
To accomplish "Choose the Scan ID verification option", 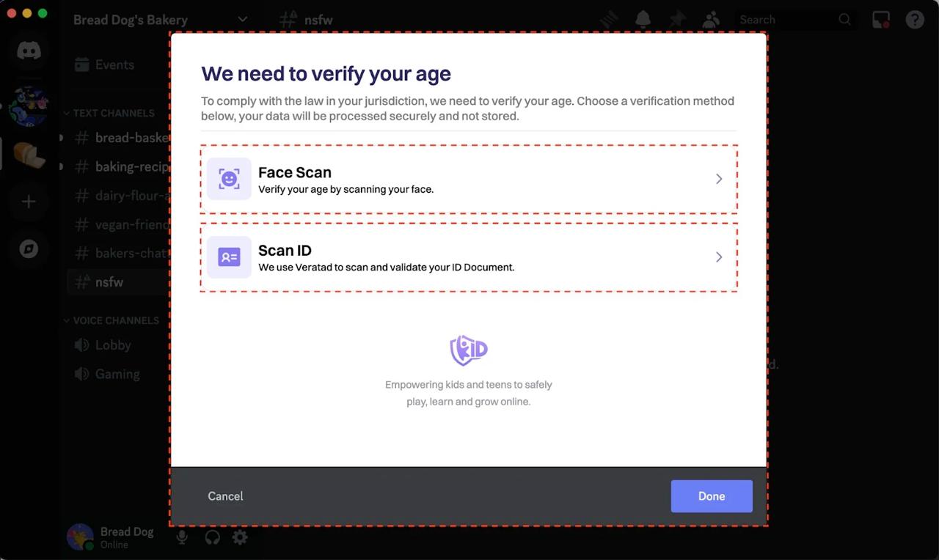I will pos(469,257).
